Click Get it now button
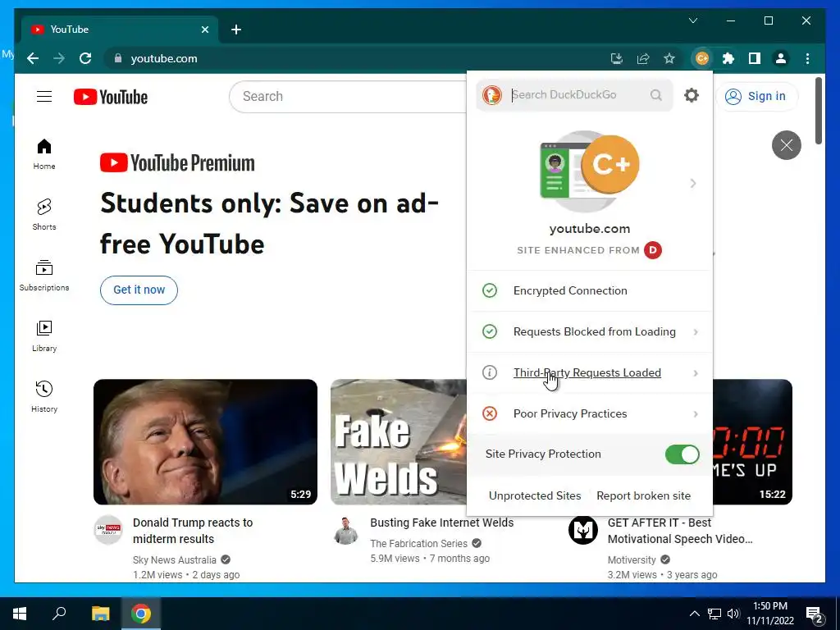840x630 pixels. 139,290
